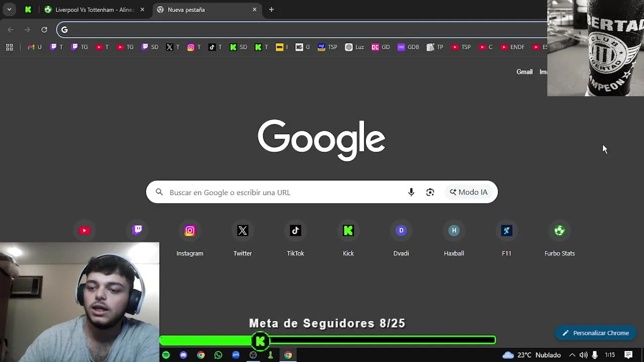
Task: Open the Haxball shortcut tile
Action: (x=454, y=239)
